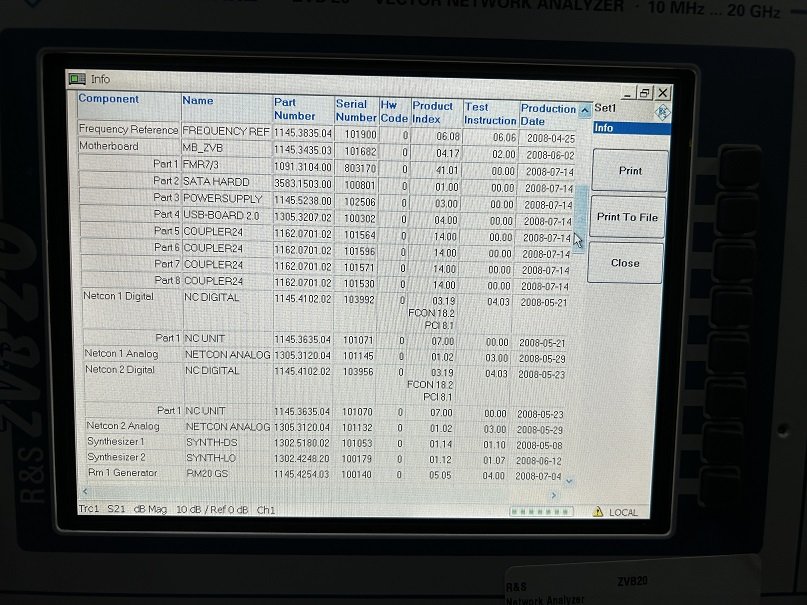
Task: Click the horizontal scroll left arrow
Action: [x=85, y=491]
